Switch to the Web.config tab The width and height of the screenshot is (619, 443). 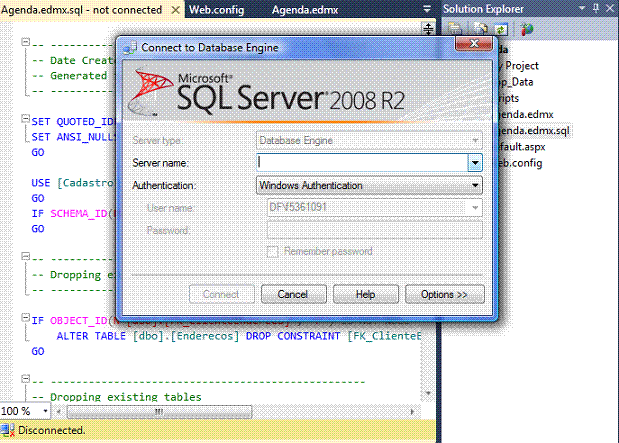coord(216,10)
